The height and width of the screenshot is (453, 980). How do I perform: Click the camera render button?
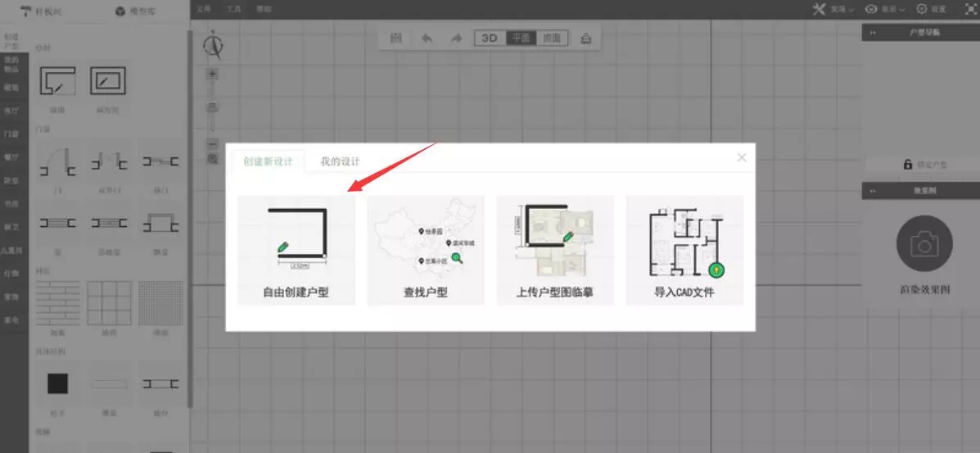coord(924,243)
